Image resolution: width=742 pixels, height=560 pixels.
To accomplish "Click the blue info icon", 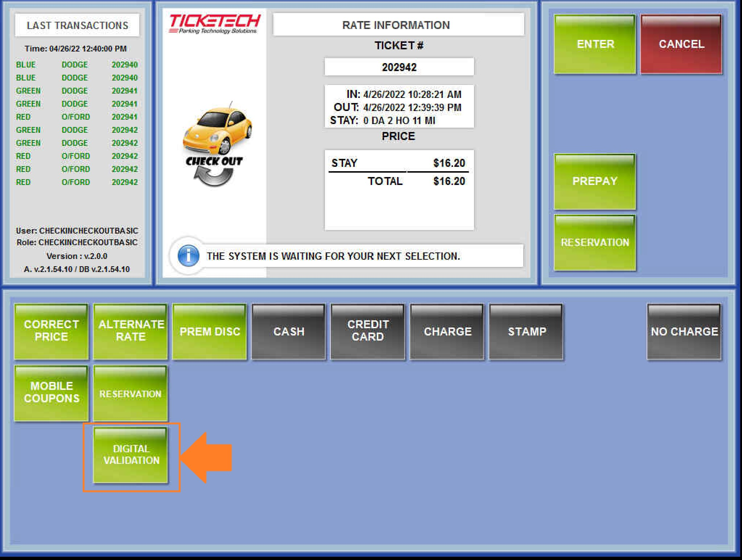I will (x=188, y=256).
